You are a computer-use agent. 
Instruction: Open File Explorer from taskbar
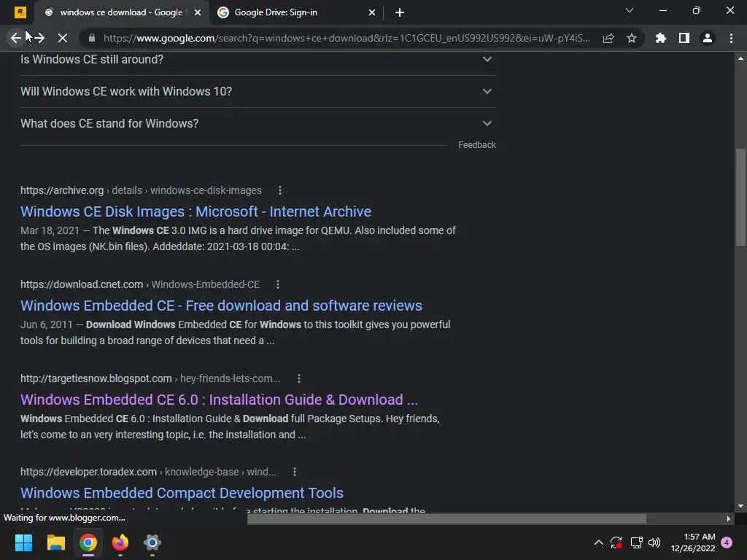pyautogui.click(x=55, y=542)
